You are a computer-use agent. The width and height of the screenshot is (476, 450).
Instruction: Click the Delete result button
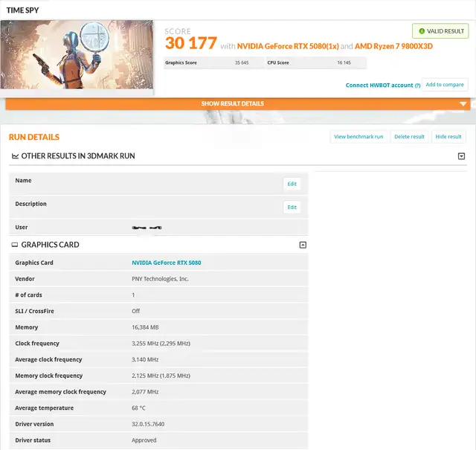(x=409, y=137)
